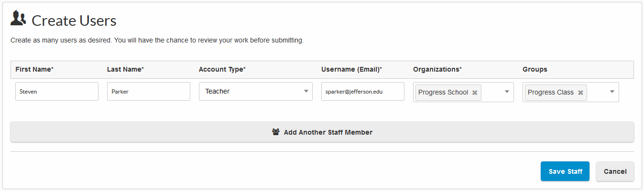Click the Add Another Staff Member label
This screenshot has height=191, width=644.
click(x=328, y=132)
